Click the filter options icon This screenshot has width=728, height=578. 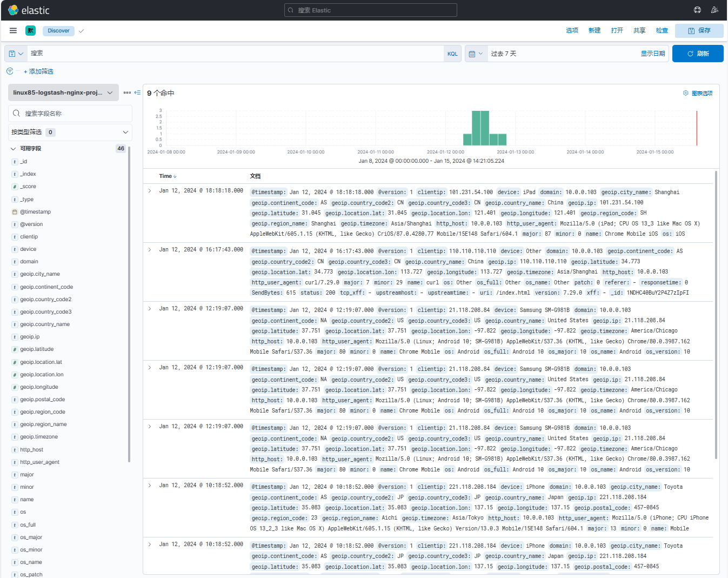pos(10,71)
